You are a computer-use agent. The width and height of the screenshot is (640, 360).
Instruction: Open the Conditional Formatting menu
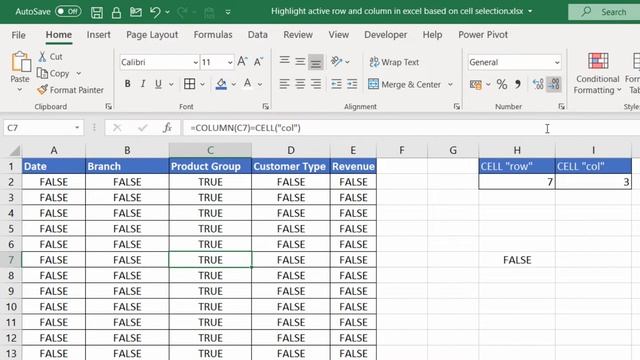point(598,73)
